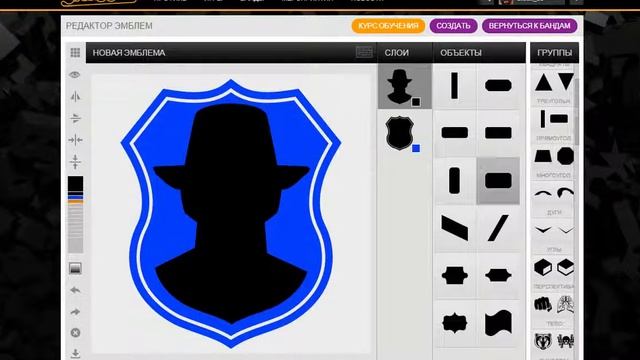The height and width of the screenshot is (360, 640).
Task: Add the notched plaque shape object
Action: pyautogui.click(x=454, y=276)
